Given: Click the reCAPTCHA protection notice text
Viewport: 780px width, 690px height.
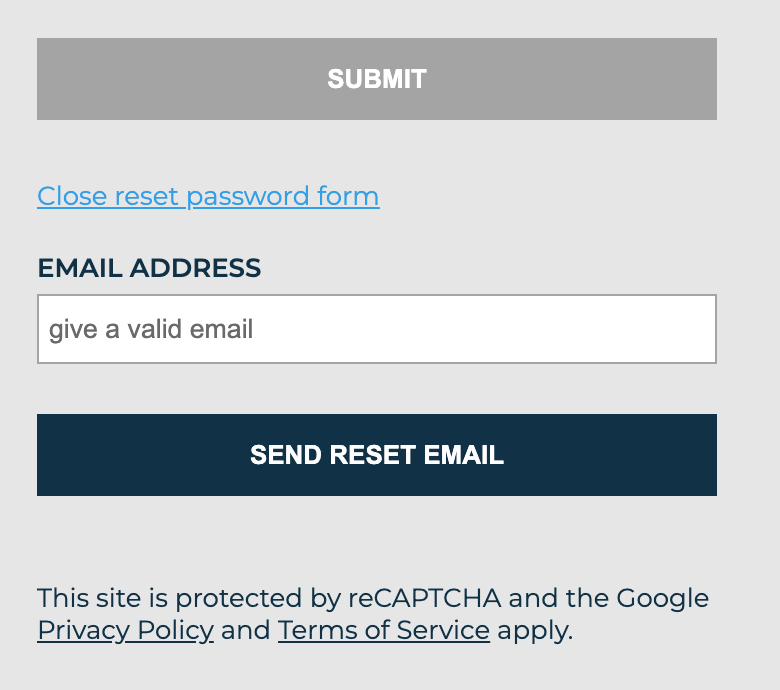Looking at the screenshot, I should pos(372,599).
